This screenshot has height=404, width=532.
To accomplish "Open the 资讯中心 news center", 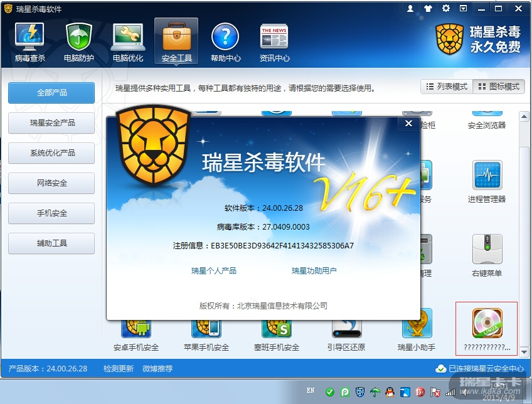I will click(274, 42).
